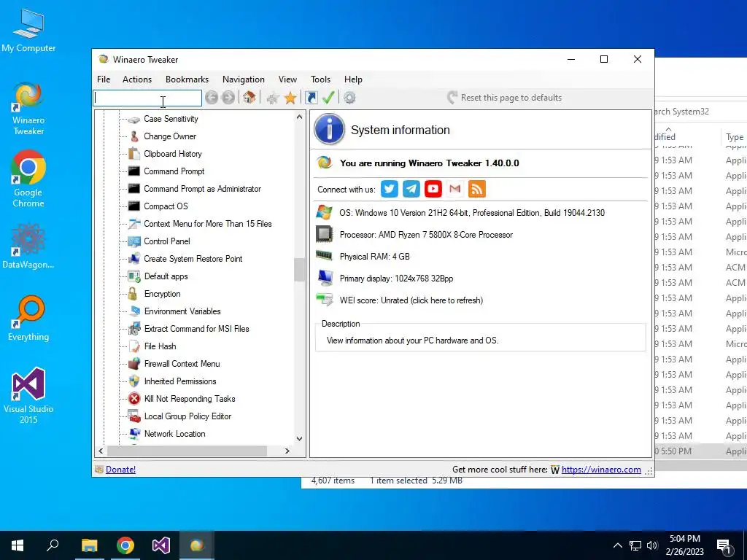The image size is (747, 560).
Task: Open taskbar search magnifier
Action: click(53, 545)
